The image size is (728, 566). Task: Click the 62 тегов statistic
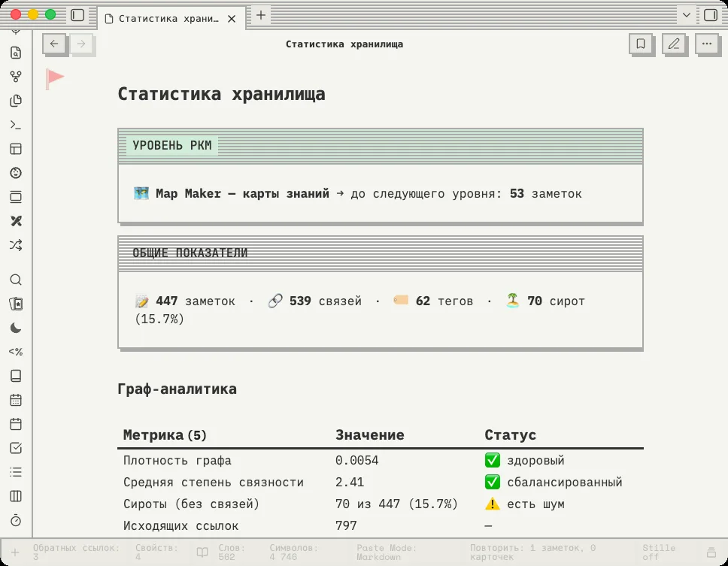point(433,301)
